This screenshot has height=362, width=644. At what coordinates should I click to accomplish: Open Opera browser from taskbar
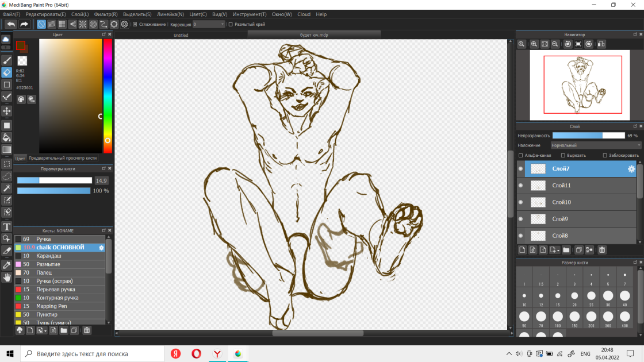click(x=196, y=353)
